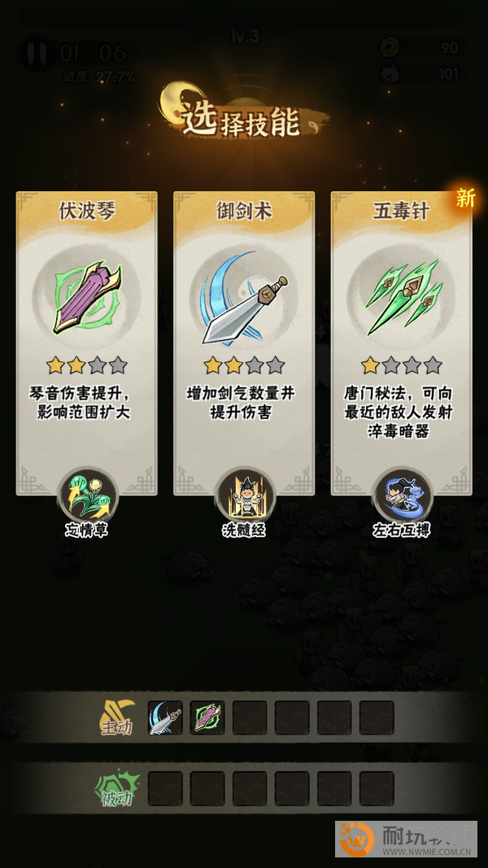This screenshot has height=868, width=488.
Task: Choose the 伏波琴 card title
Action: [x=86, y=211]
